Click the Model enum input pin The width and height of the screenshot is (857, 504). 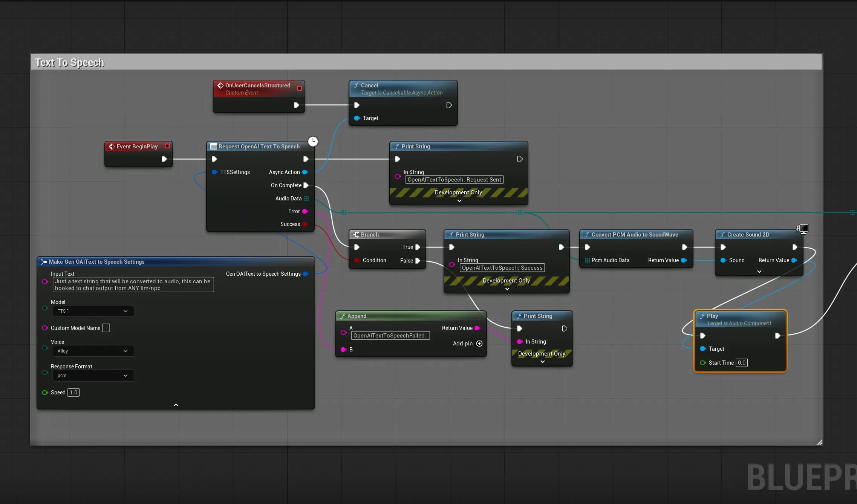[45, 308]
